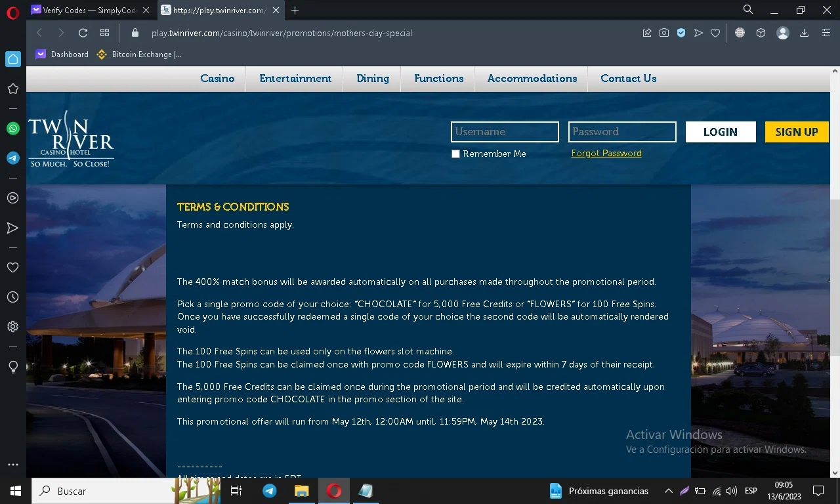Follow the Forgot Password link
This screenshot has width=840, height=504.
pos(606,154)
